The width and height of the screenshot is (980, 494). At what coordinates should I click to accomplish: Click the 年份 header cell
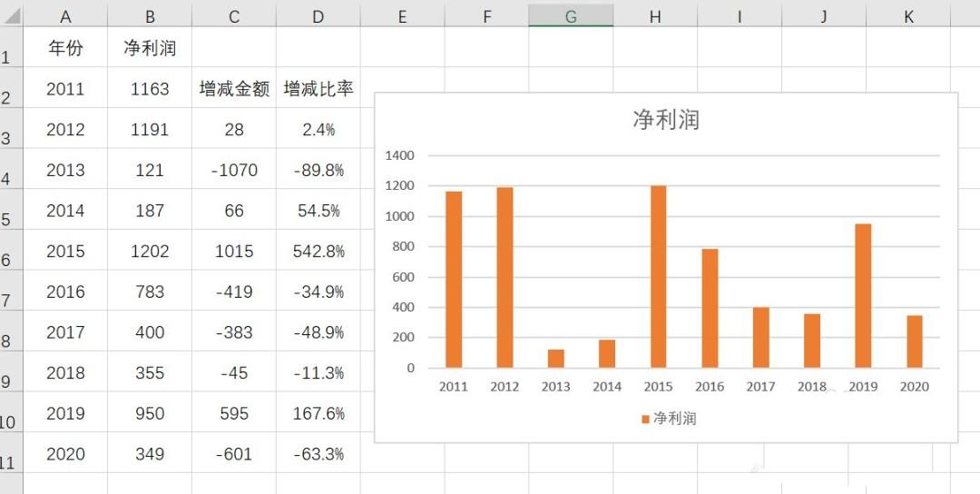pyautogui.click(x=65, y=48)
